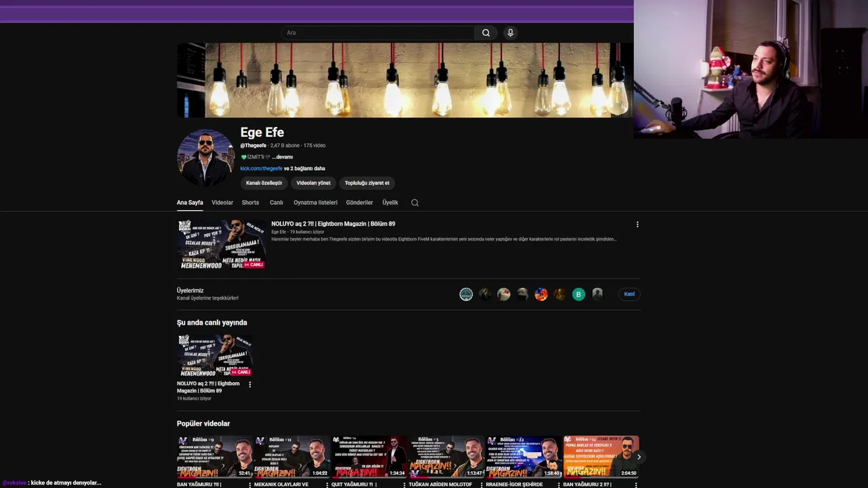This screenshot has height=488, width=868.
Task: Open featured NOLUYO aq 2 video thumbnail
Action: click(x=221, y=245)
